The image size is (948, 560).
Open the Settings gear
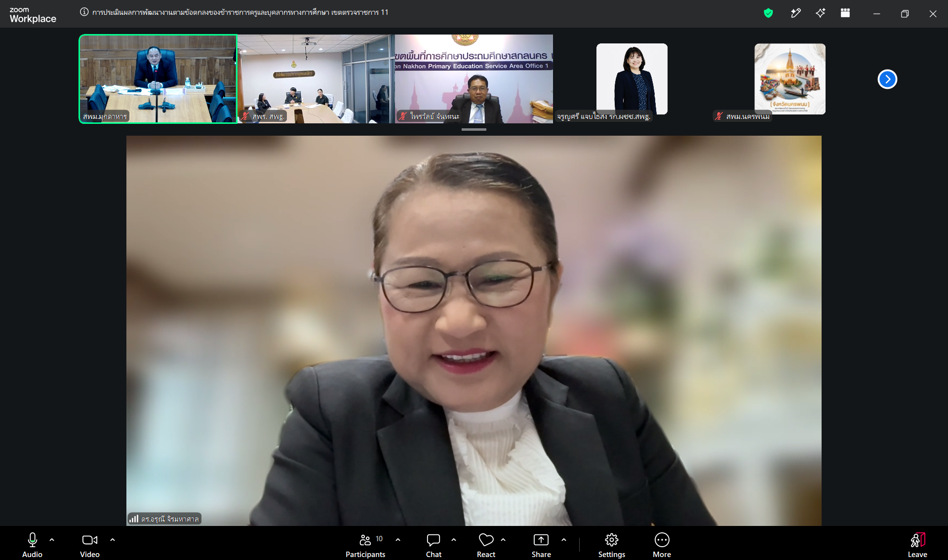tap(612, 545)
